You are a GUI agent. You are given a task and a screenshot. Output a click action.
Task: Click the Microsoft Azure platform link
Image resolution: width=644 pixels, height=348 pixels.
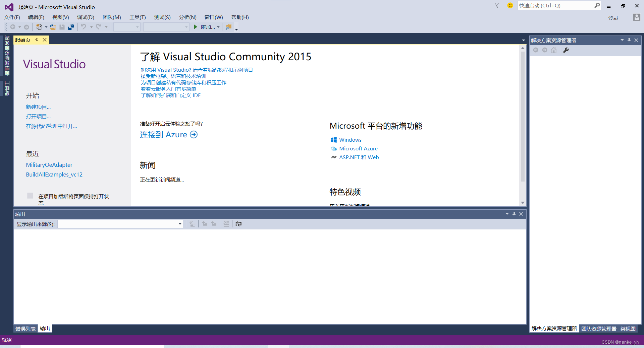(x=358, y=148)
